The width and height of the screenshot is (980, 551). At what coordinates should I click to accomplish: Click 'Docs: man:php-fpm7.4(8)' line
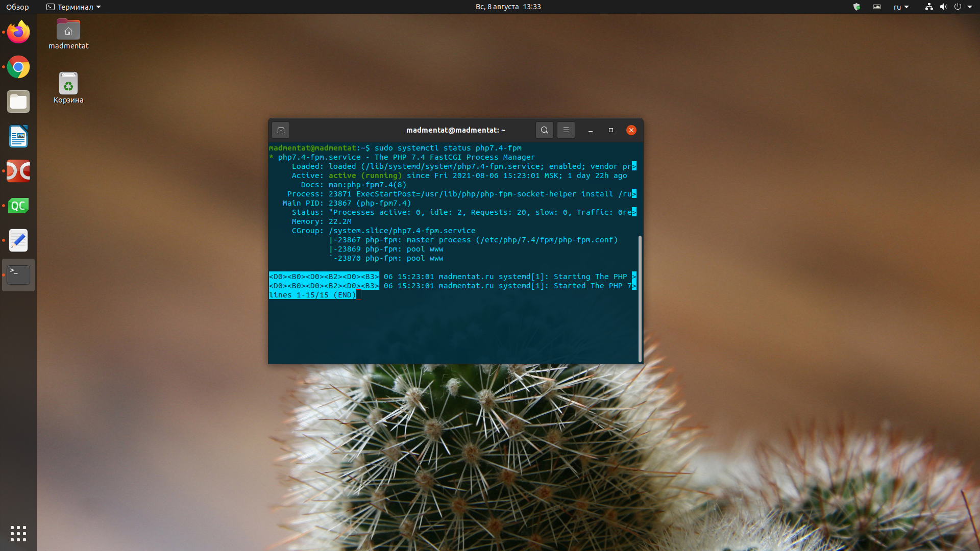click(354, 185)
